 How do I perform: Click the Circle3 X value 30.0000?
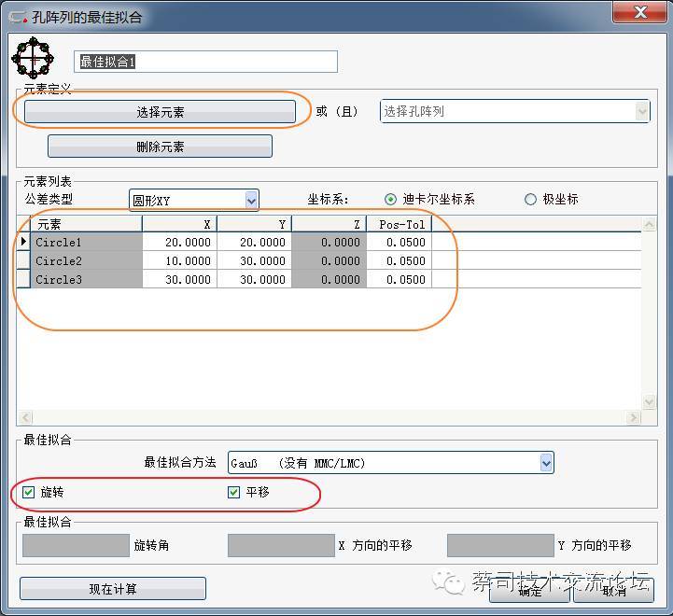[x=179, y=279]
